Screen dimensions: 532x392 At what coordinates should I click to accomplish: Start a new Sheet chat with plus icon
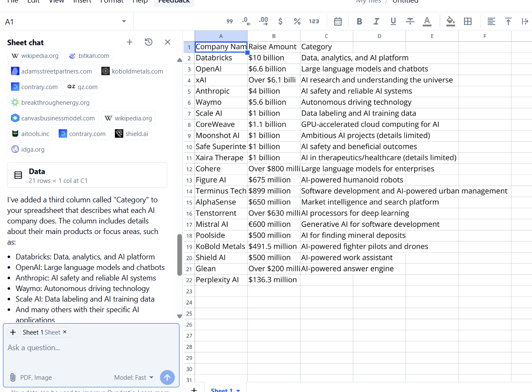pos(130,42)
